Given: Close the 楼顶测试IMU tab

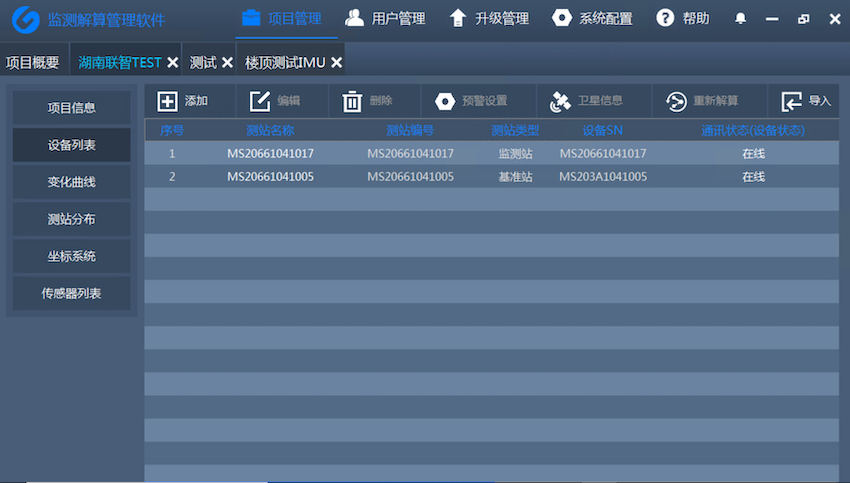Looking at the screenshot, I should point(337,63).
